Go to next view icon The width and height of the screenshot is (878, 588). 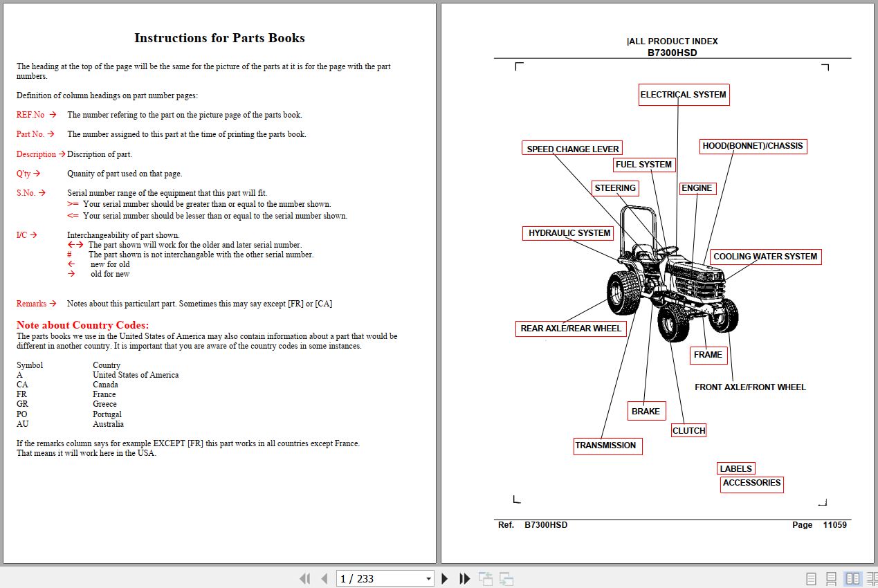506,579
